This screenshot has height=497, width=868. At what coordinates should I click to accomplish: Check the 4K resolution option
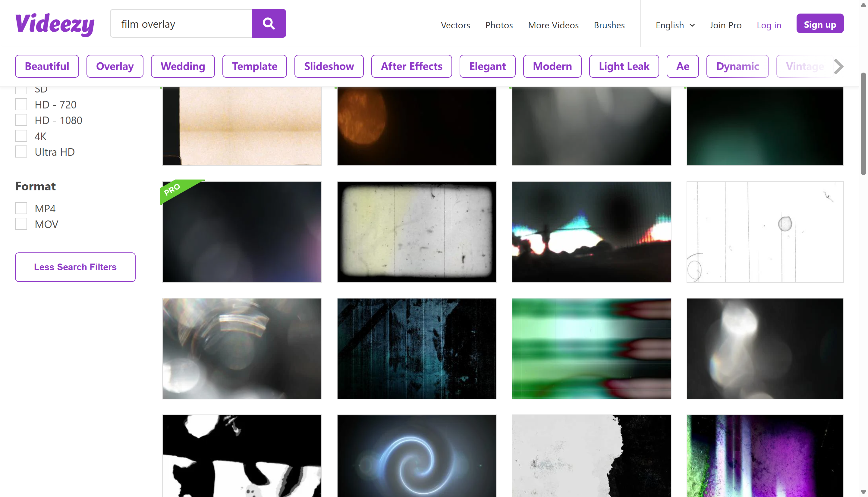[x=21, y=136]
